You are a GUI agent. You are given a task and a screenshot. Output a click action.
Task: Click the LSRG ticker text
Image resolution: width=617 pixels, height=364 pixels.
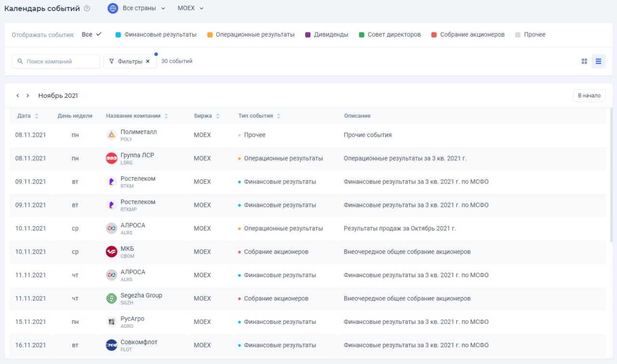(x=127, y=163)
